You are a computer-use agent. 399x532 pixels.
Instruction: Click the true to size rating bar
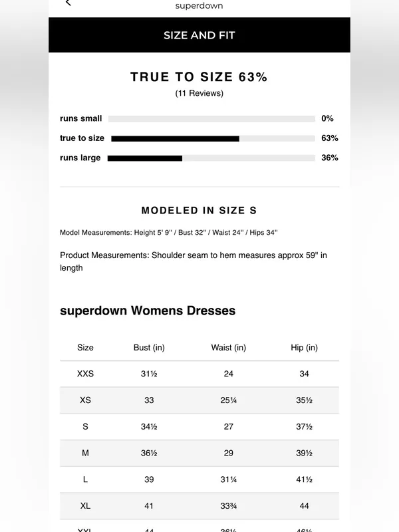point(213,138)
